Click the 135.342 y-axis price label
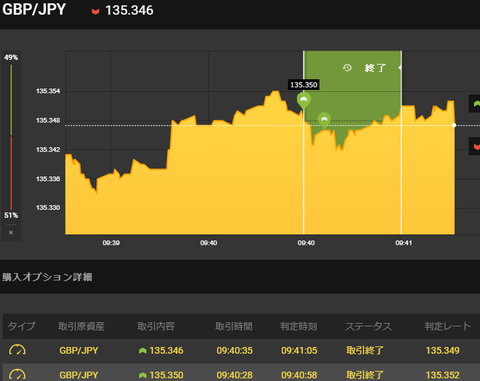The image size is (480, 381). 48,150
